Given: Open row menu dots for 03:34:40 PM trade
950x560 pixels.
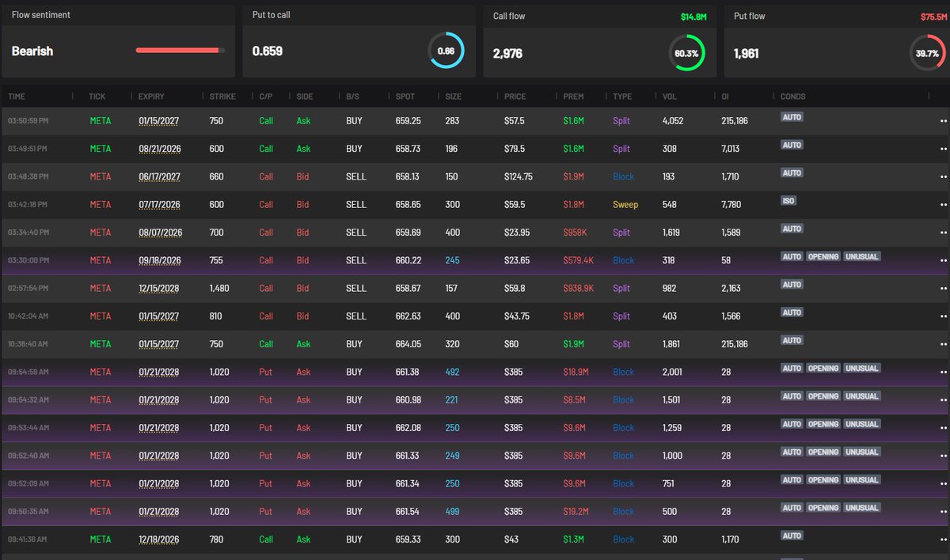Looking at the screenshot, I should 943,233.
